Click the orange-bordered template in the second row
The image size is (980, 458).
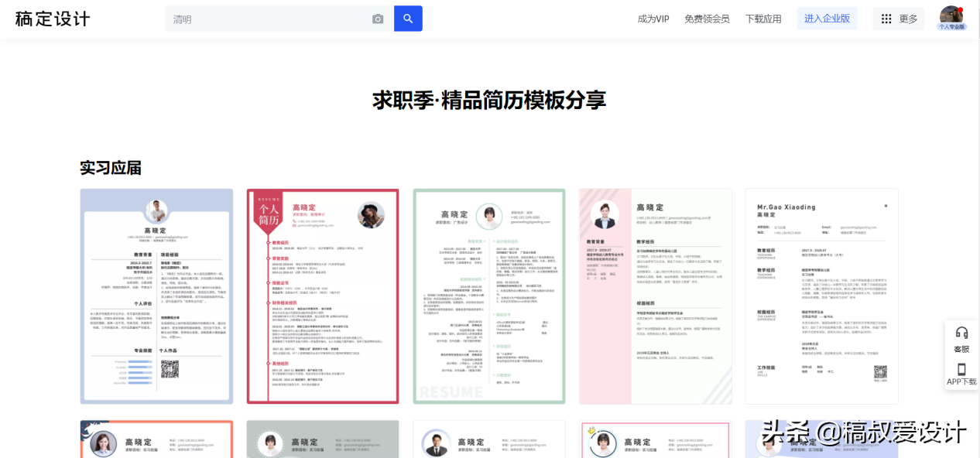coord(156,439)
